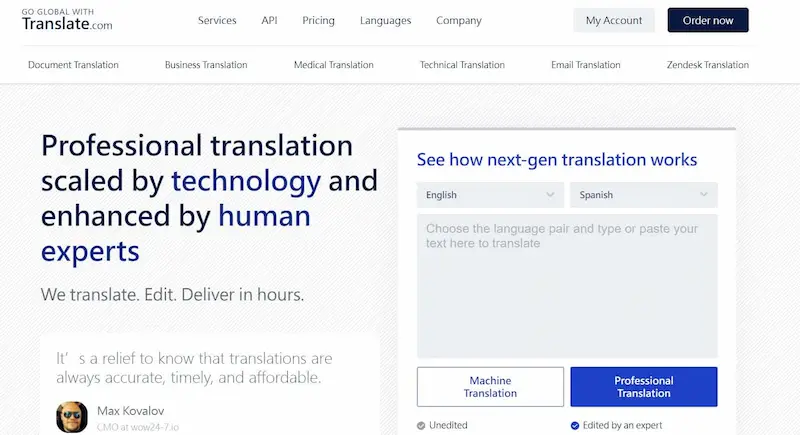Select Professional Translation option

click(x=643, y=387)
